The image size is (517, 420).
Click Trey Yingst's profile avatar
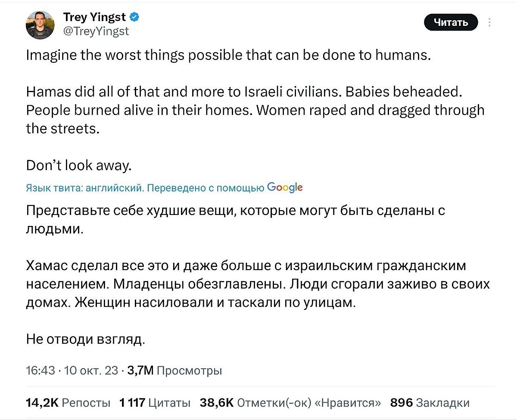tap(40, 25)
